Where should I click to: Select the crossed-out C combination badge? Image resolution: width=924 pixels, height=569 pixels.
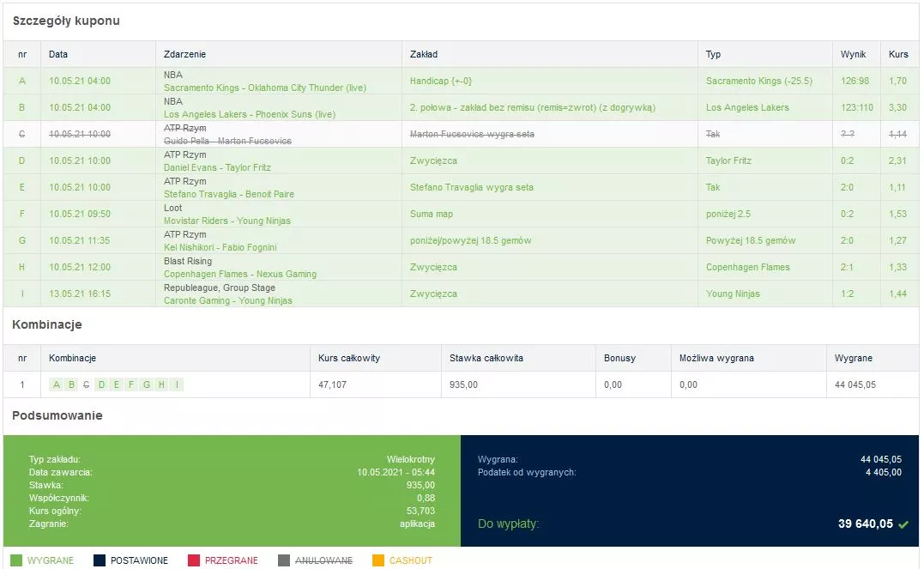[86, 384]
